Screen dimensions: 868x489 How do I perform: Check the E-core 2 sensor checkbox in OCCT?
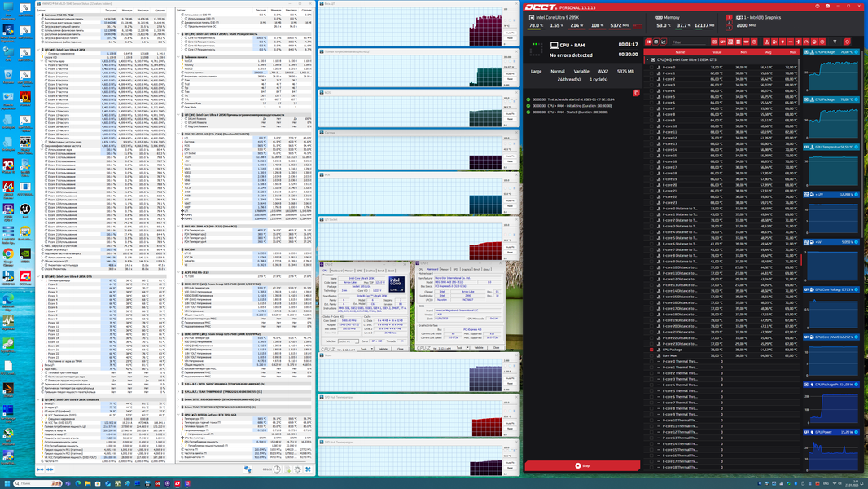click(x=651, y=78)
